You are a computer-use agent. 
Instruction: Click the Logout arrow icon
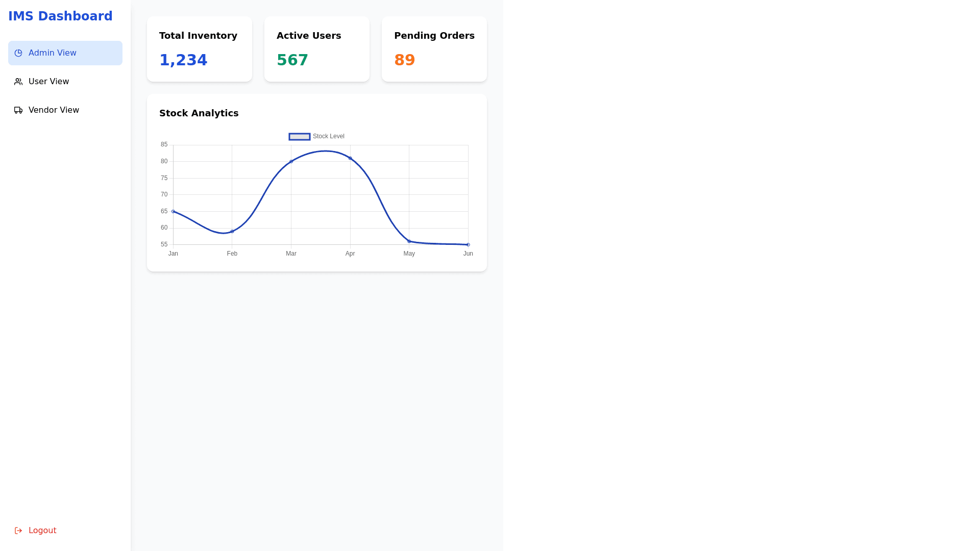click(x=18, y=531)
